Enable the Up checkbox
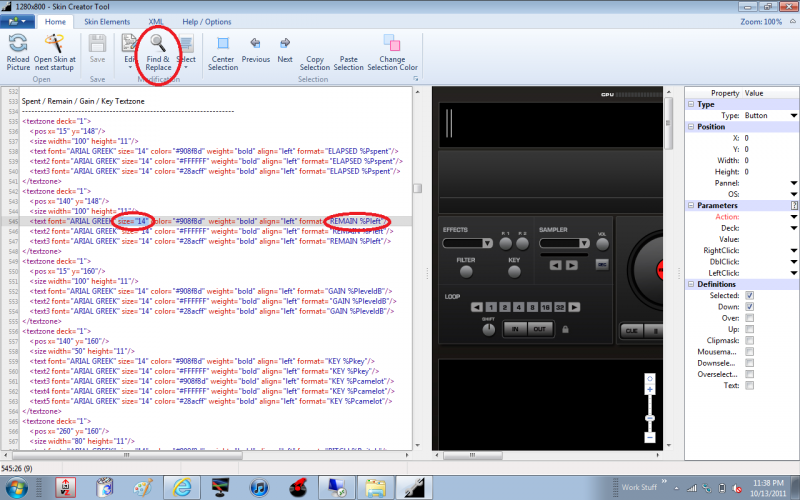This screenshot has width=800, height=500. coord(749,329)
